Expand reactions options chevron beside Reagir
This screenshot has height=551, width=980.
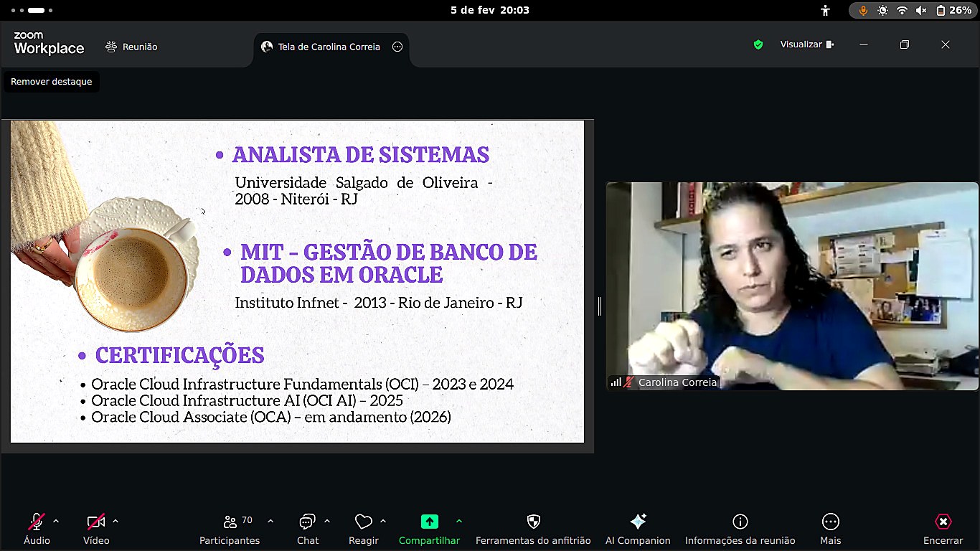click(x=383, y=522)
